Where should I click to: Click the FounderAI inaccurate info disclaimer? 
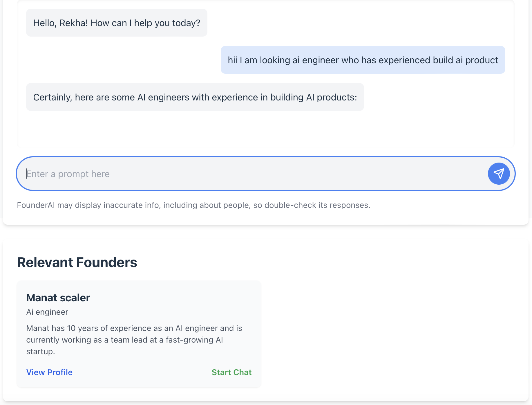[x=193, y=205]
